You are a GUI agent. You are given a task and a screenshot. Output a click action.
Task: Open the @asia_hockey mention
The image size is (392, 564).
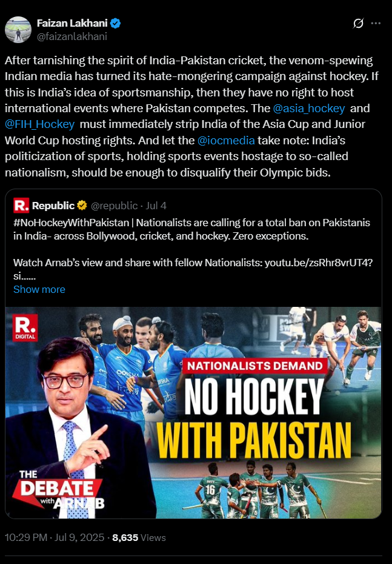(308, 109)
